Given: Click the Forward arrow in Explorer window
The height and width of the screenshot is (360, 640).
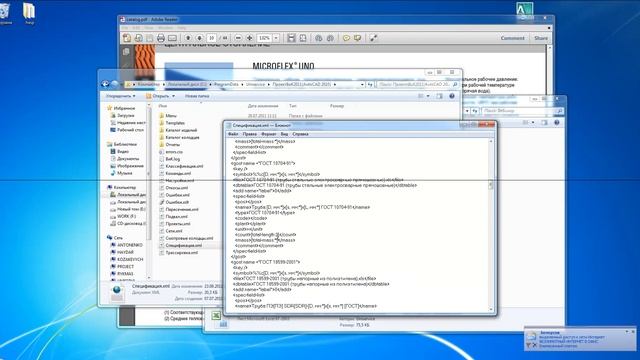Looking at the screenshot, I should (115, 84).
